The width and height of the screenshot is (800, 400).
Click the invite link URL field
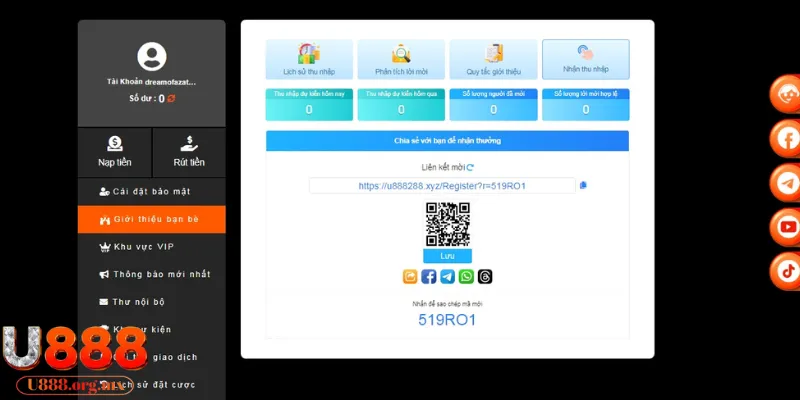(x=442, y=185)
